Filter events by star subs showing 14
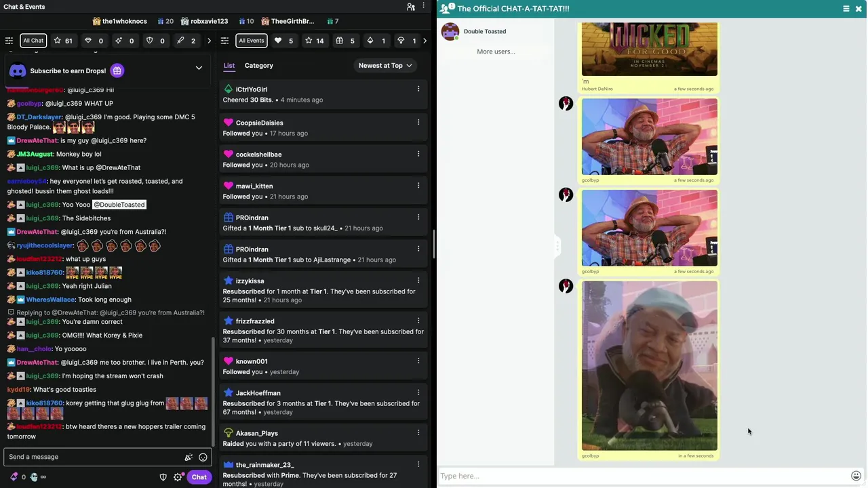This screenshot has height=488, width=868. point(314,41)
